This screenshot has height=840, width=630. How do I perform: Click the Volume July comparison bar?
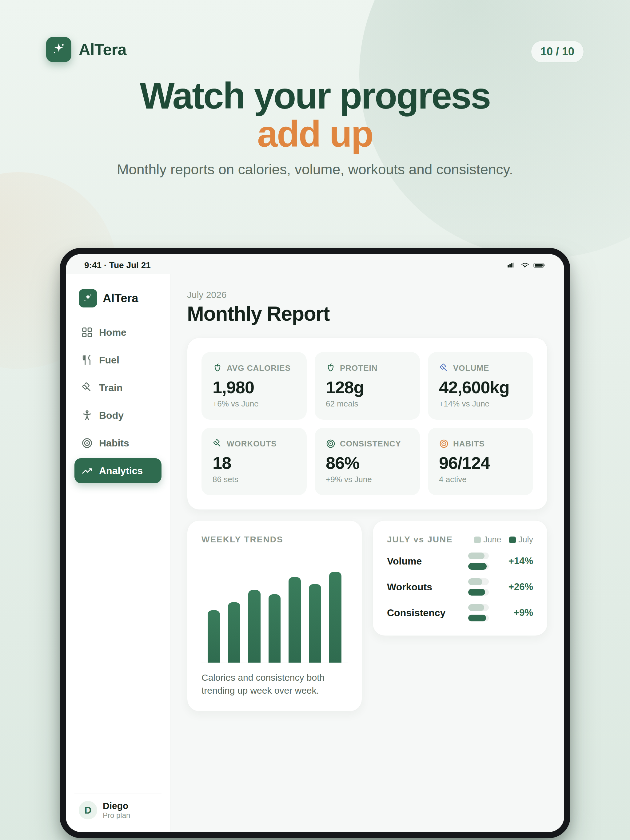click(x=478, y=566)
